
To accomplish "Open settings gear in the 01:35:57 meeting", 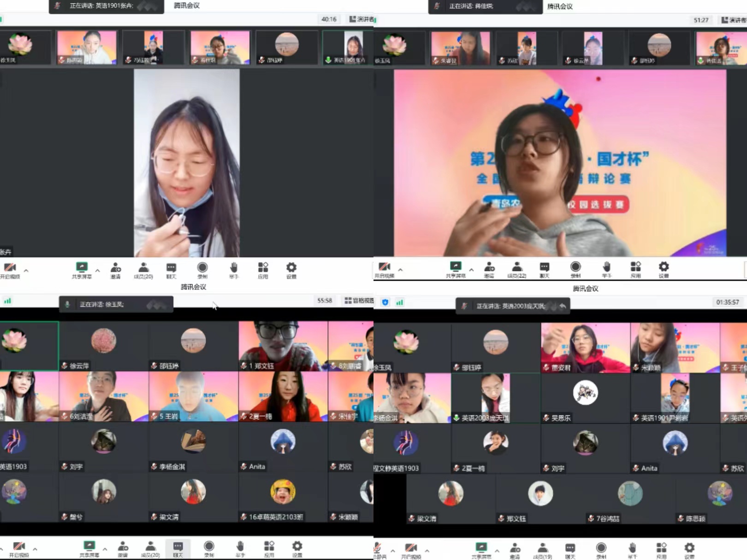I will [x=689, y=550].
